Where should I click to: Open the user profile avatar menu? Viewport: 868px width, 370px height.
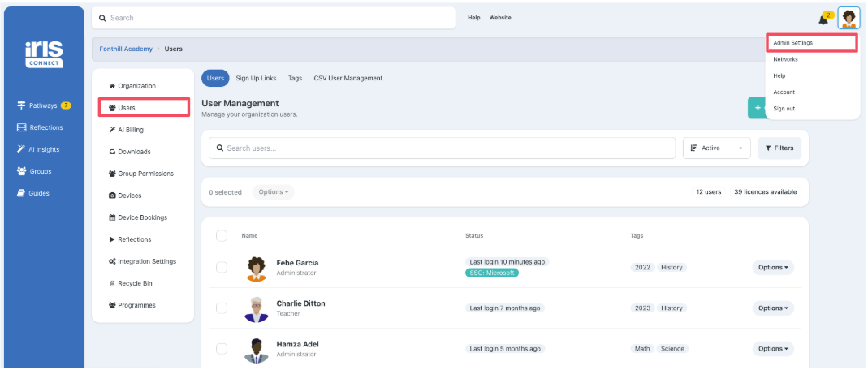[x=849, y=18]
